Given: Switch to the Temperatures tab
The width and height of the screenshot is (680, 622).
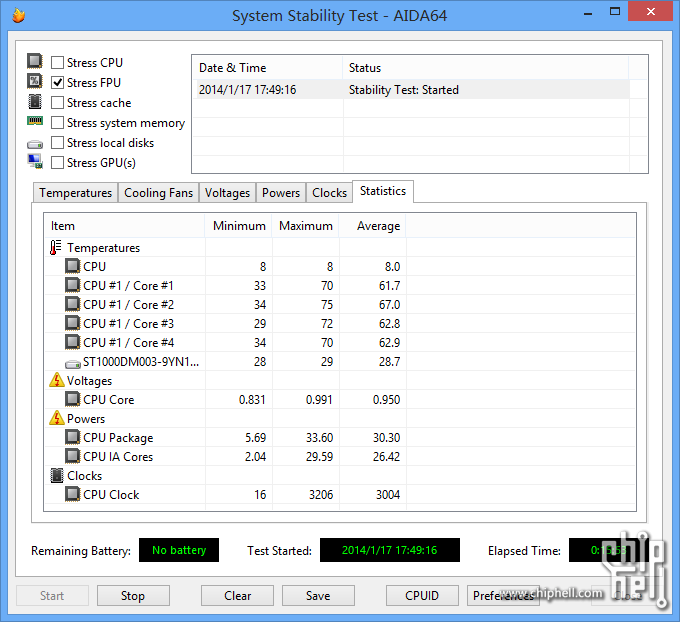Looking at the screenshot, I should tap(75, 193).
